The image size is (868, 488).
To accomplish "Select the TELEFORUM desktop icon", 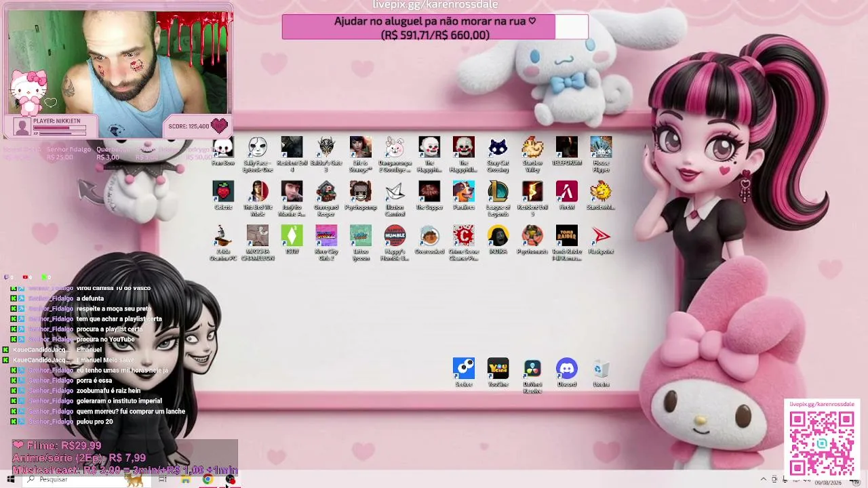I will coord(567,152).
